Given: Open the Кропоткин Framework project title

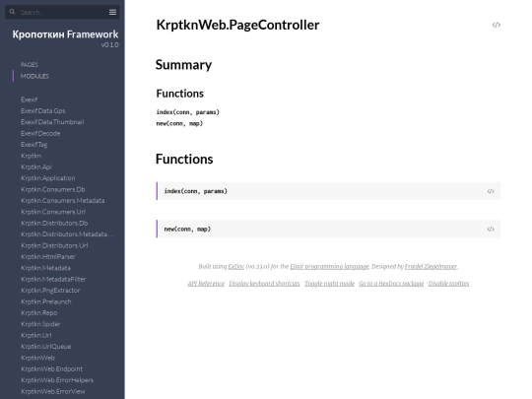Looking at the screenshot, I should (65, 34).
